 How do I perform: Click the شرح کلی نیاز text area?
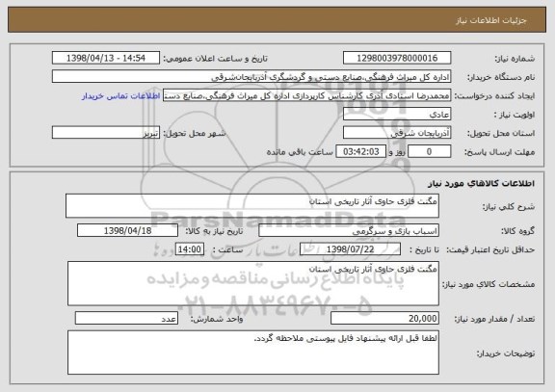(x=252, y=205)
